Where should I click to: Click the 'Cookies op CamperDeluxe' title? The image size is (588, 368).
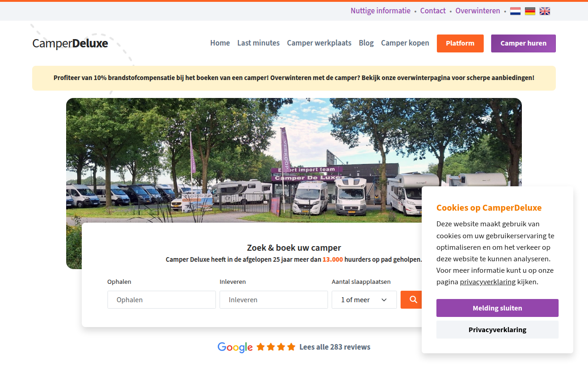[489, 207]
